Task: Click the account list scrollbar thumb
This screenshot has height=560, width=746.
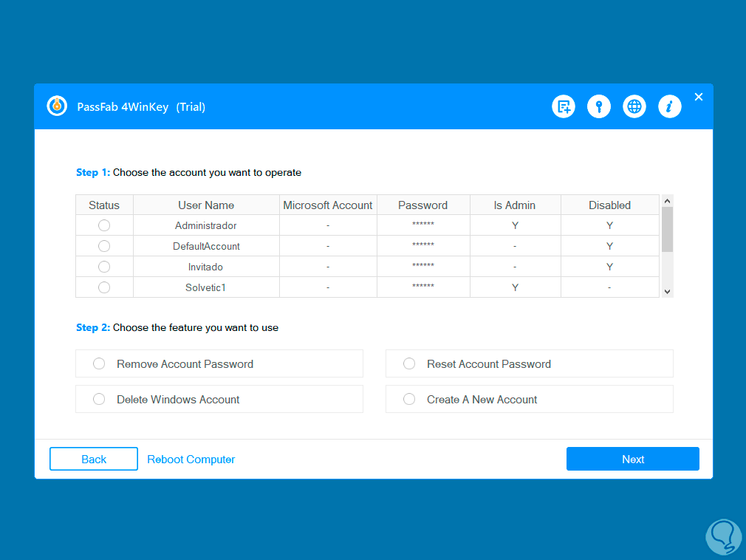Action: click(x=668, y=229)
